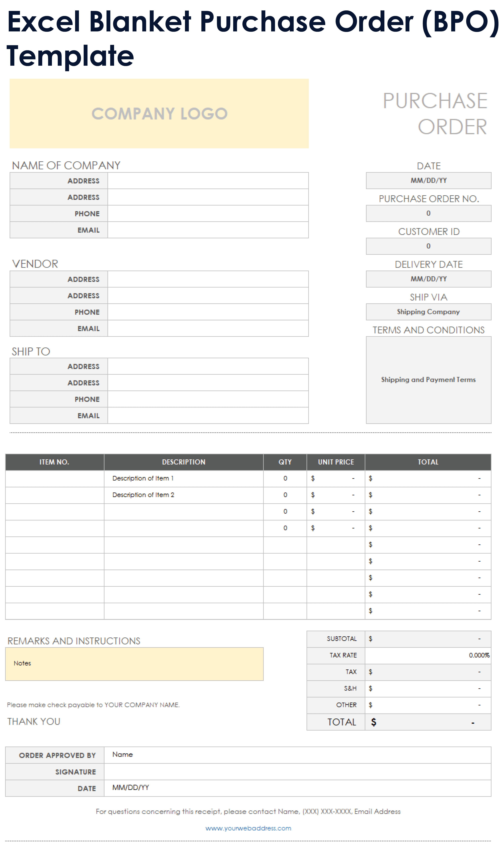Click the first ADDRESS field under Ship To

[208, 366]
